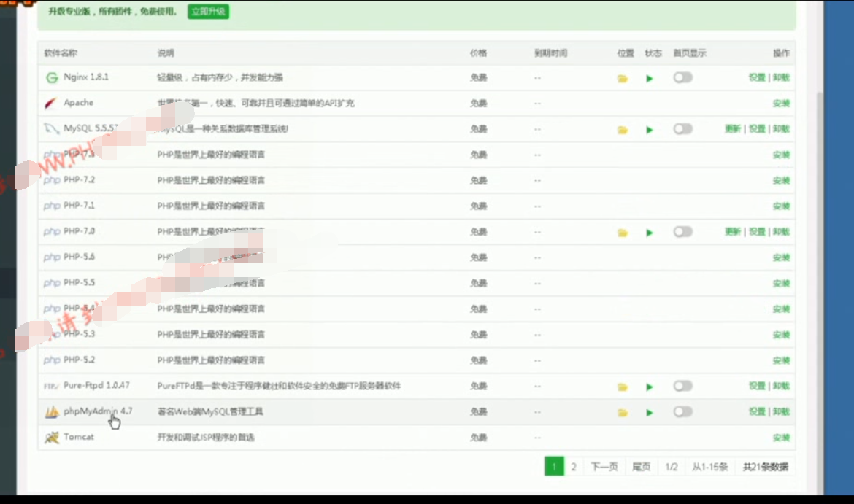Click 安装 install for PHP-7.2
This screenshot has width=854, height=504.
coord(781,181)
